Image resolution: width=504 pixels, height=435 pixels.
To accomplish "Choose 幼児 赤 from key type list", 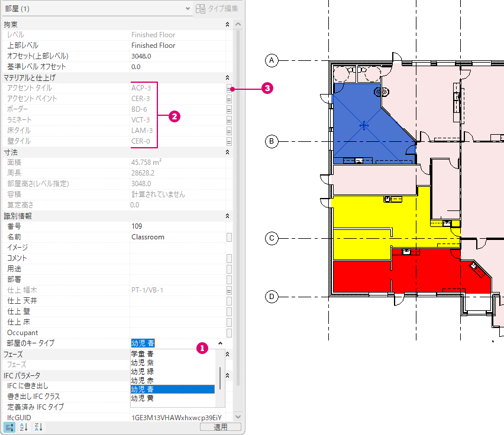I will tap(142, 381).
